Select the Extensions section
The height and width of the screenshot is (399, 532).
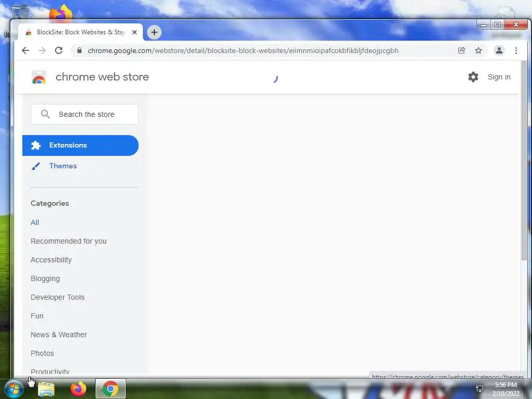click(x=81, y=145)
